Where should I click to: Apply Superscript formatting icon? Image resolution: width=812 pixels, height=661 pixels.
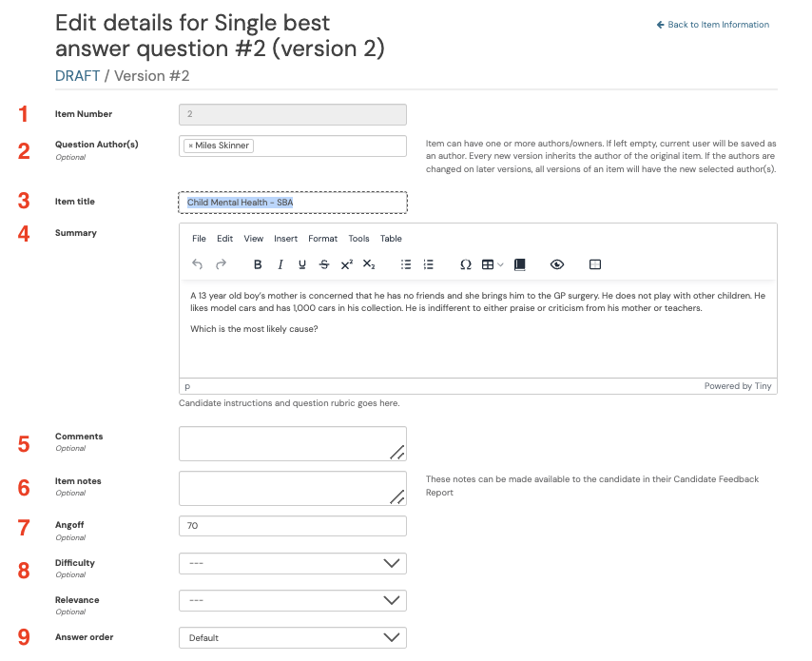point(347,264)
